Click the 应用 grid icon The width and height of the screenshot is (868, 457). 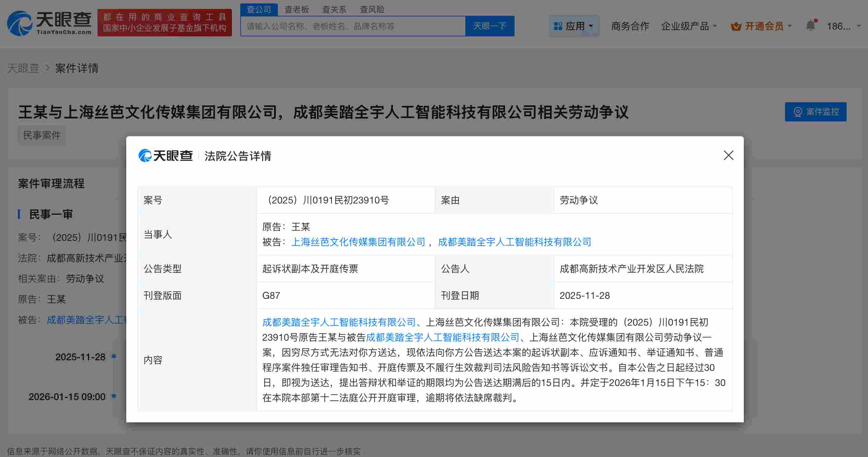click(x=558, y=26)
